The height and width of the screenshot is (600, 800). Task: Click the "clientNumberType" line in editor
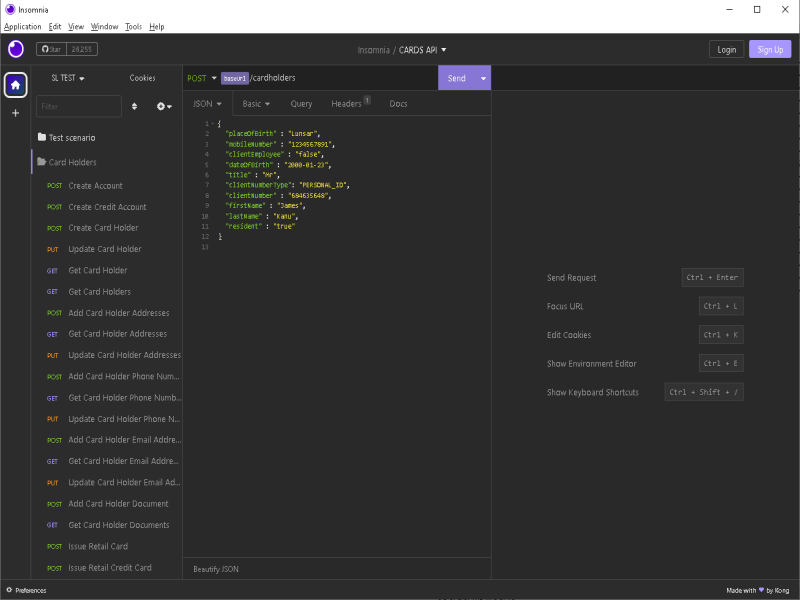point(287,185)
